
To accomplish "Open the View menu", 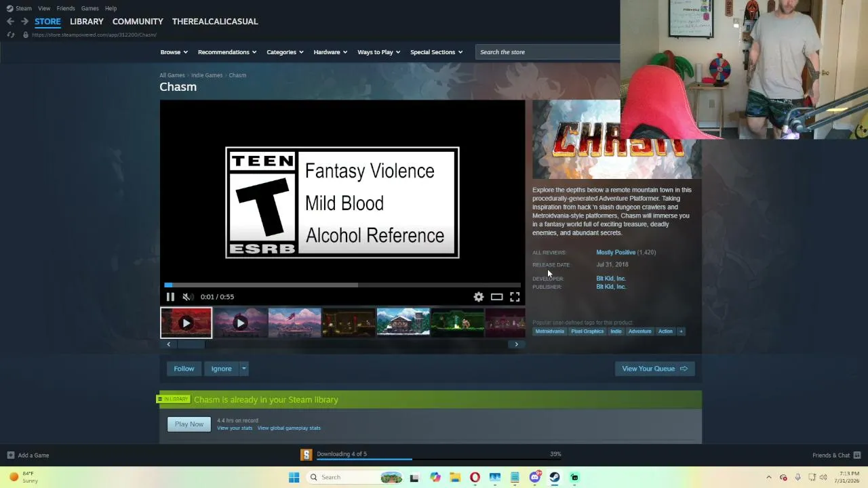I will tap(44, 8).
